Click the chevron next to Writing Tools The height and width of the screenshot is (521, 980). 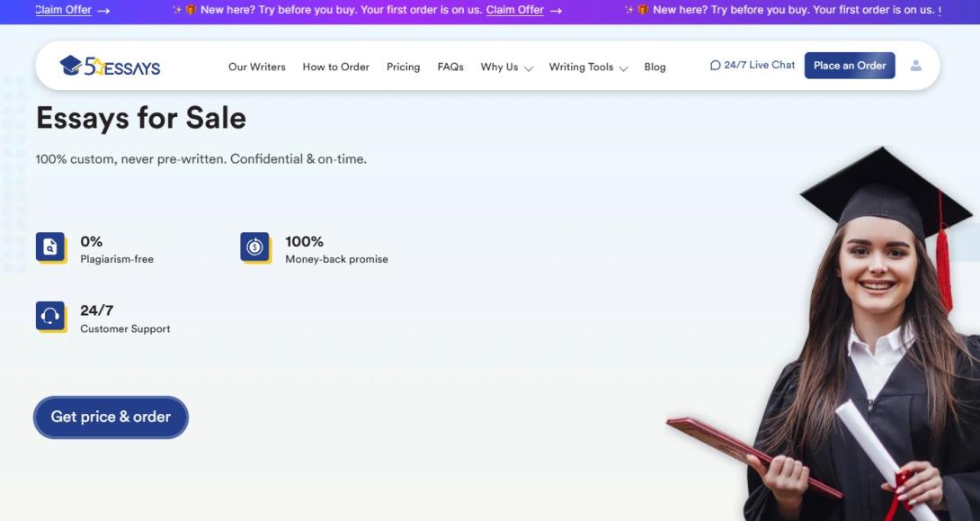pos(623,67)
